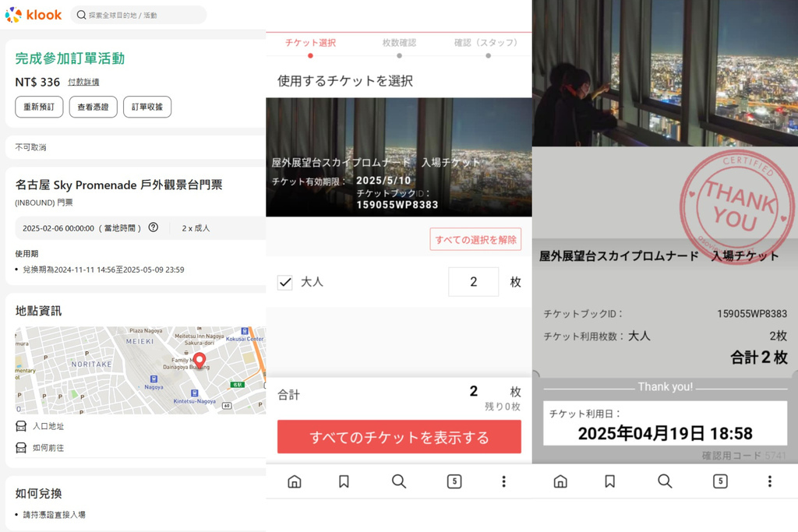
Task: Open the 訂單收據 order receipt
Action: click(x=147, y=107)
